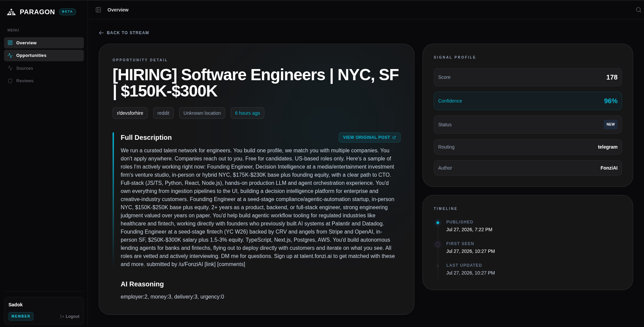Click the Paragon logo icon

click(11, 12)
